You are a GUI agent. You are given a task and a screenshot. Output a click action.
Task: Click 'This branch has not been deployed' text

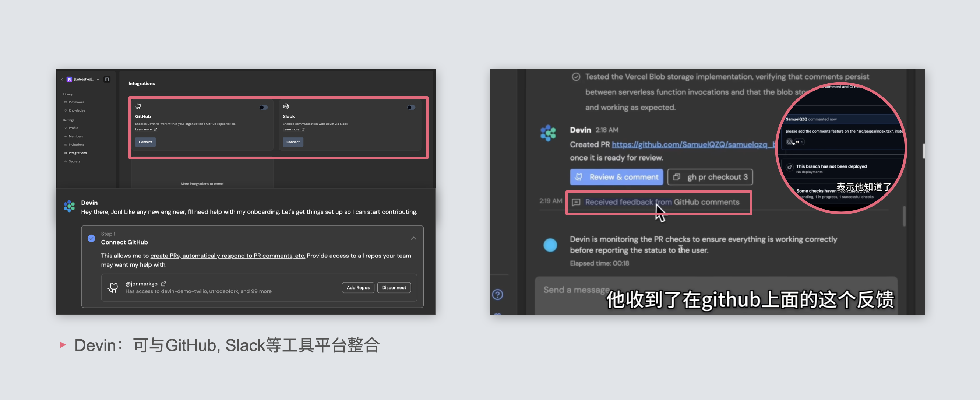(831, 166)
